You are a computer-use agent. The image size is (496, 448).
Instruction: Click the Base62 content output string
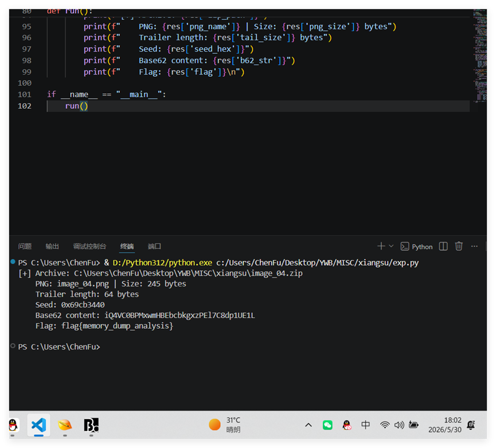179,315
